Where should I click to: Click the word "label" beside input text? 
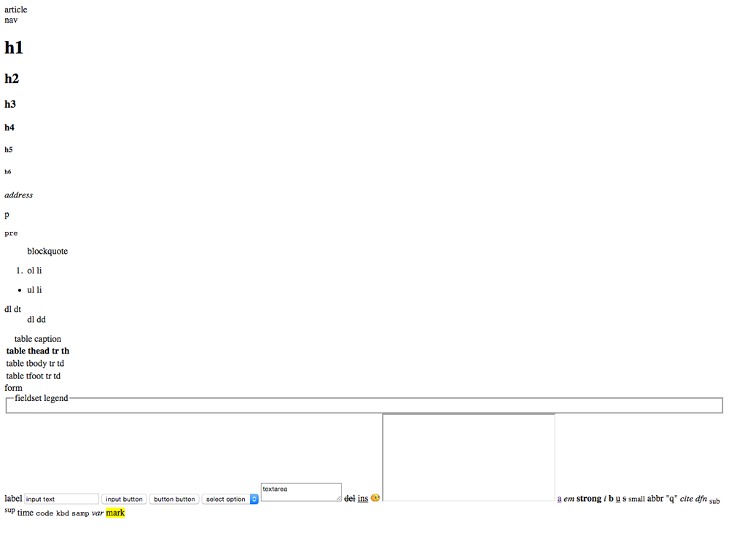pos(13,499)
